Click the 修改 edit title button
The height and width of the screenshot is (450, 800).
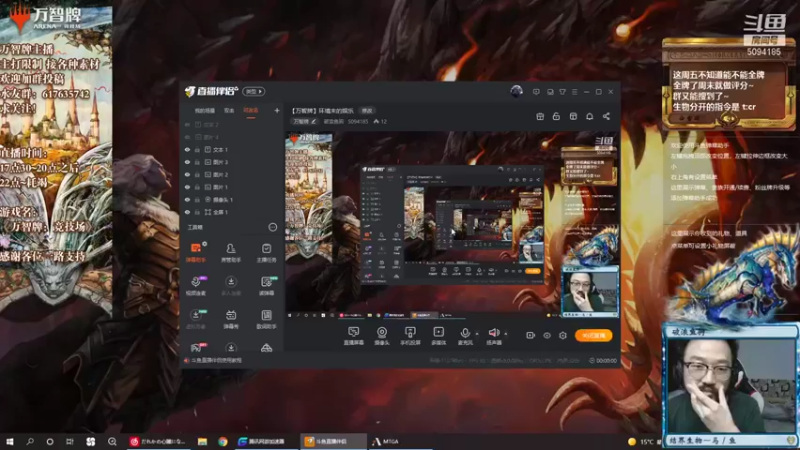tap(367, 111)
